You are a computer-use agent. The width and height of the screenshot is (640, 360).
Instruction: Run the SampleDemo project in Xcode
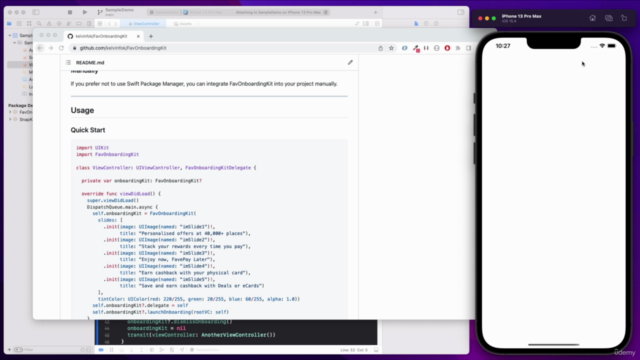click(84, 12)
